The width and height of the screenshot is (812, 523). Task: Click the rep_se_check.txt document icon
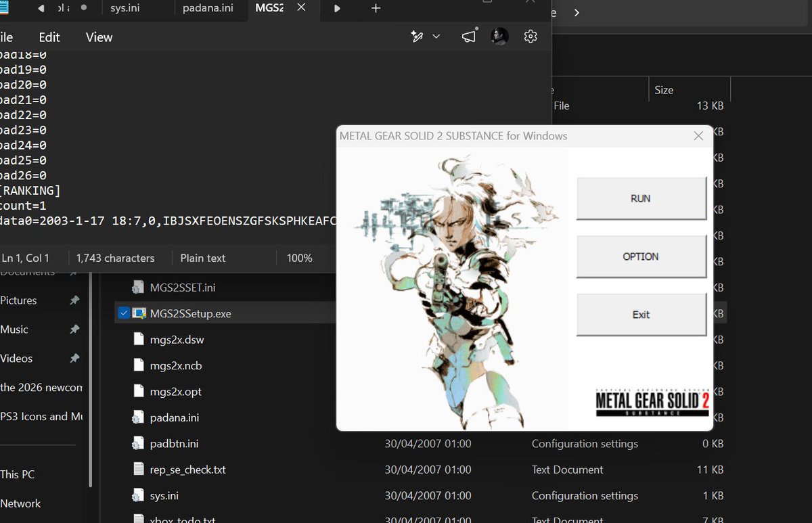[138, 470]
